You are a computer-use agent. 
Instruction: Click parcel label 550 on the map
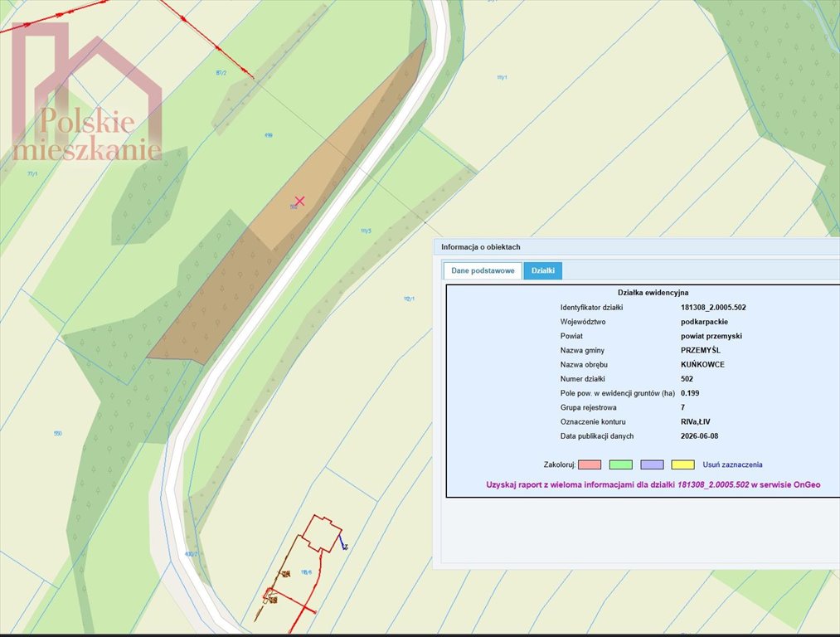58,434
